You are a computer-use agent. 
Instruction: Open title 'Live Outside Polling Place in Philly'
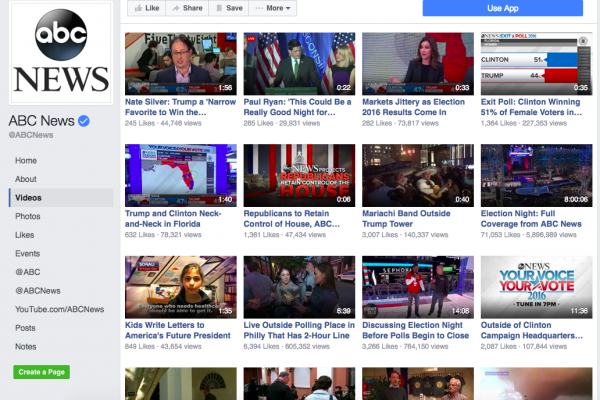[x=299, y=330]
